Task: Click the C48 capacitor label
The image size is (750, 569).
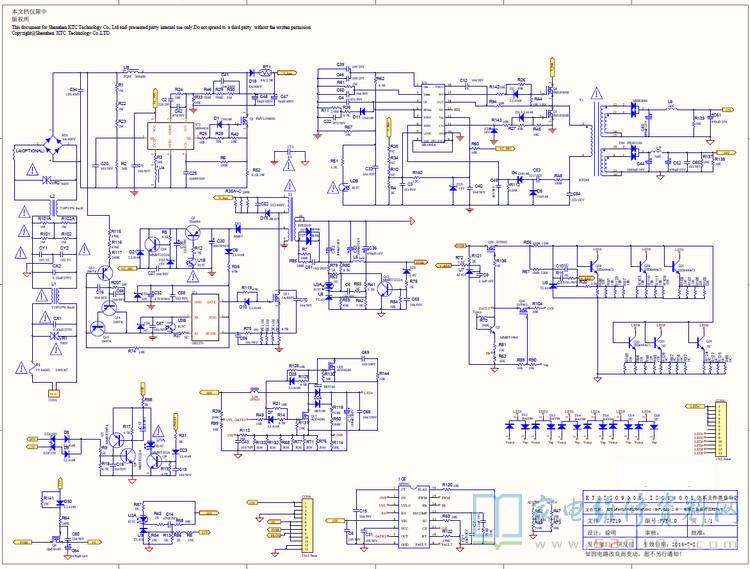Action: coord(264,96)
